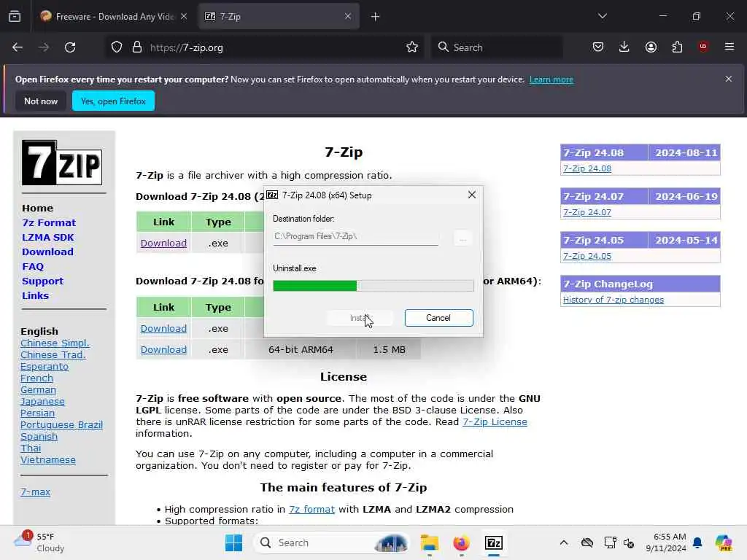Open the 7-Zip License link
747x560 pixels.
495,422
